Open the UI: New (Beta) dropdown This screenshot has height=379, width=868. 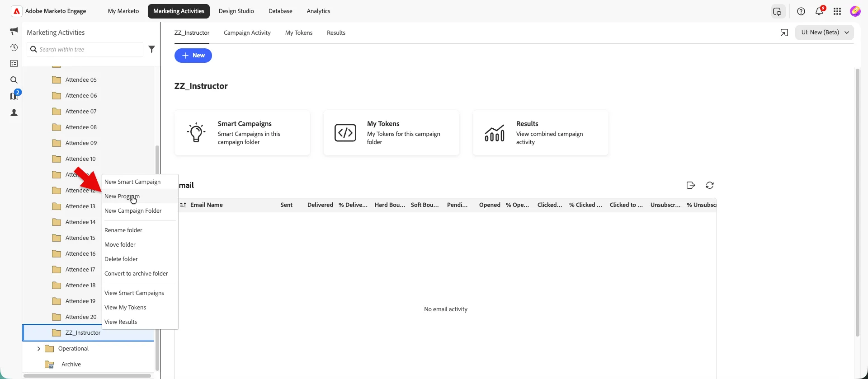825,33
